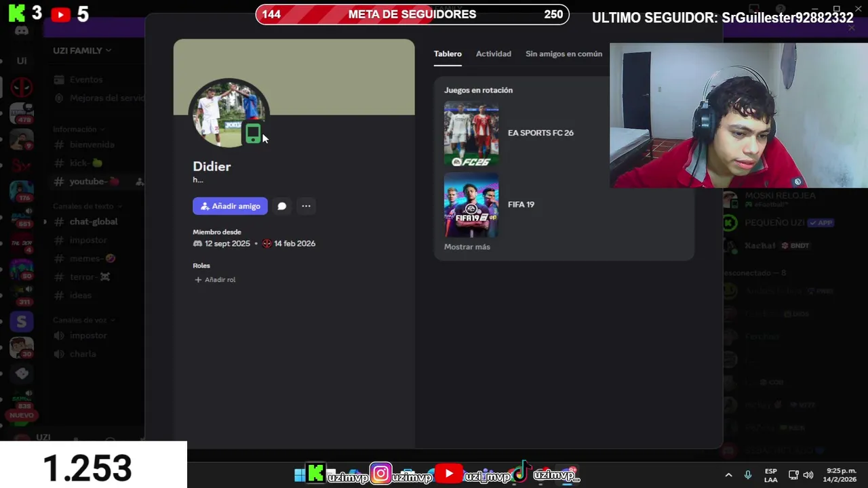Click the server join date 14 feb 2026
Screen dimensions: 868x488
point(294,243)
